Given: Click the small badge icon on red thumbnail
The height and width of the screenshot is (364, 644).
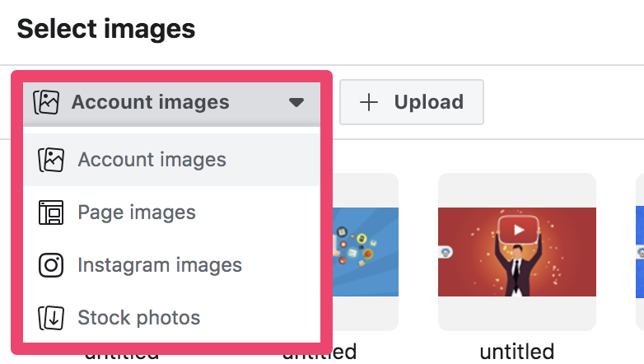Looking at the screenshot, I should point(446,252).
